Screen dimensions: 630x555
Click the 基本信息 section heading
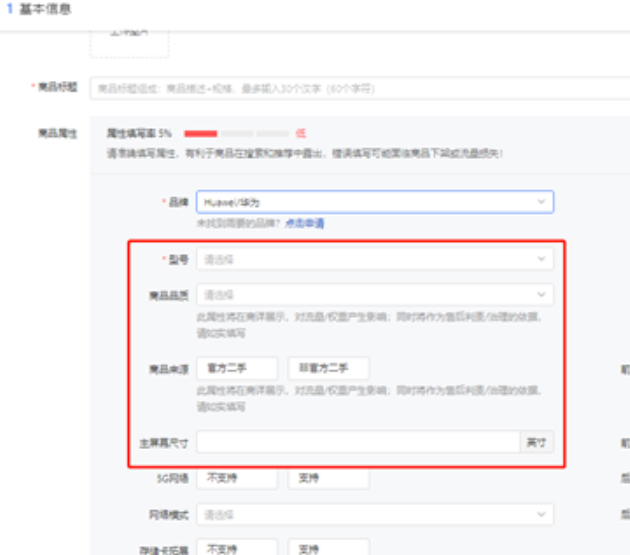(x=45, y=9)
